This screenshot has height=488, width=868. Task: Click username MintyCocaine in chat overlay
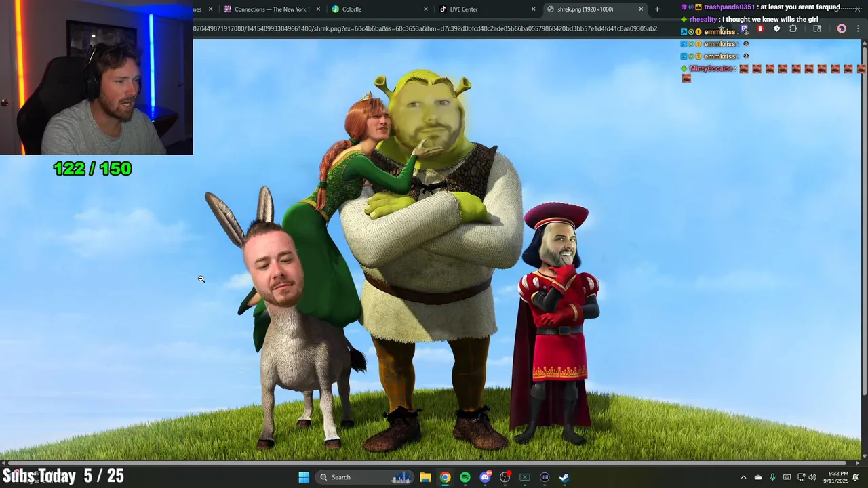pos(711,68)
